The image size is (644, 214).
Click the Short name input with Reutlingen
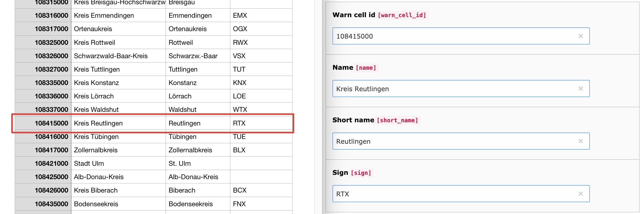pos(453,141)
